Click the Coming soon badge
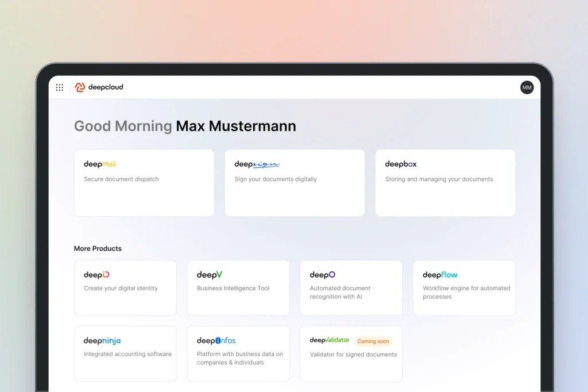 [x=373, y=341]
